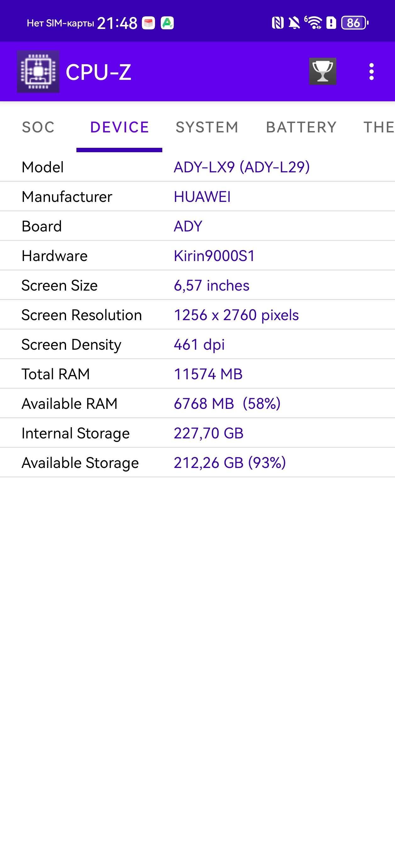Tap the battery level 86 indicator
Screen dimensions: 395x868
click(x=354, y=23)
